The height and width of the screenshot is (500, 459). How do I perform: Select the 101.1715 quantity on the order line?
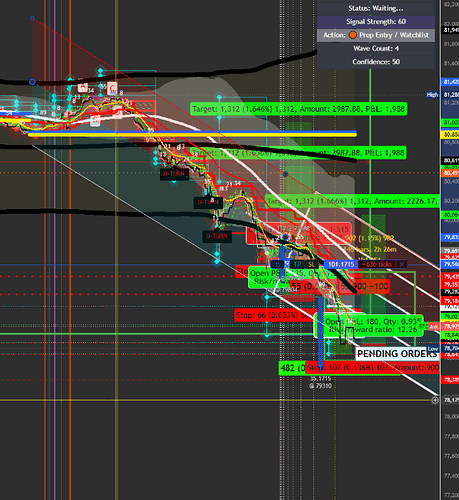point(341,264)
